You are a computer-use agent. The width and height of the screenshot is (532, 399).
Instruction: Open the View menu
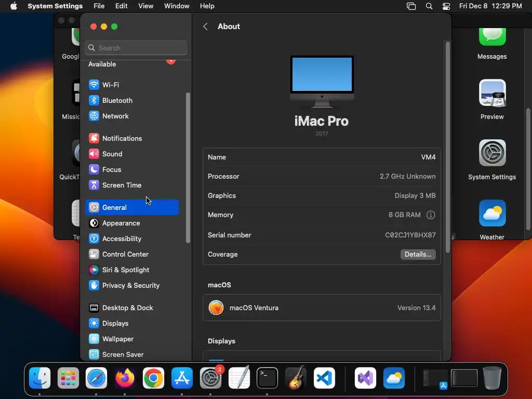tap(145, 6)
